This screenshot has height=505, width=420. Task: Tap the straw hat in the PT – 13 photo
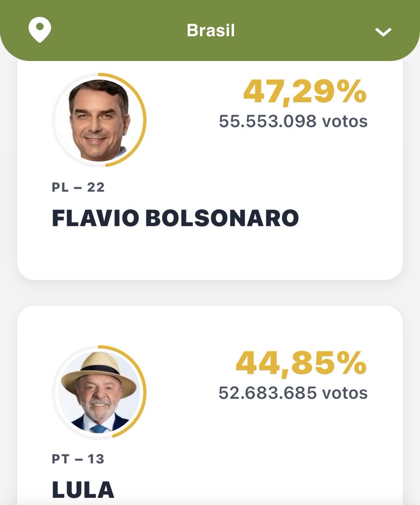point(99,372)
